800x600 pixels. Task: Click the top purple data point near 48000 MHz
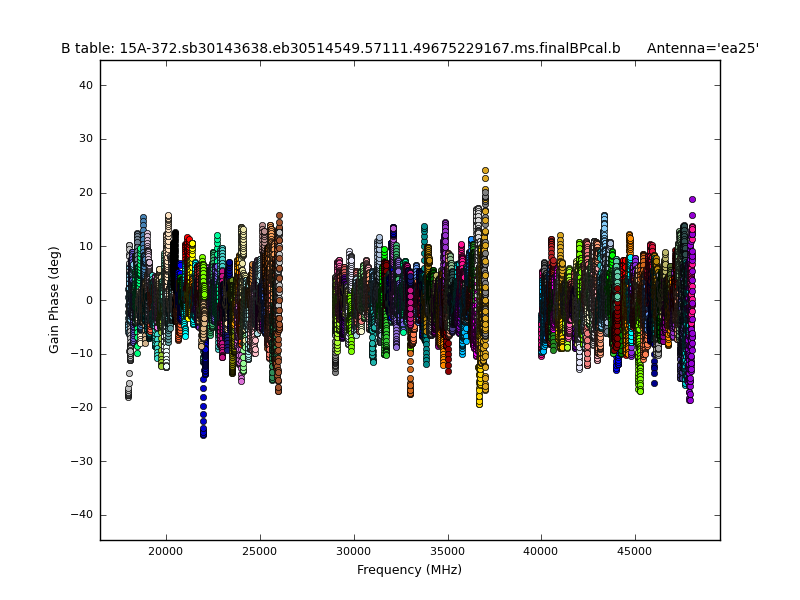click(x=692, y=199)
